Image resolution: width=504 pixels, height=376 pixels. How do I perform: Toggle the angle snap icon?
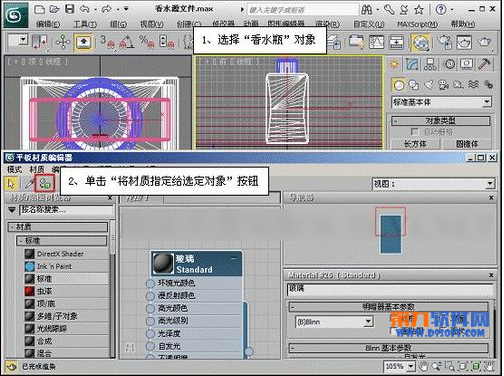(127, 42)
